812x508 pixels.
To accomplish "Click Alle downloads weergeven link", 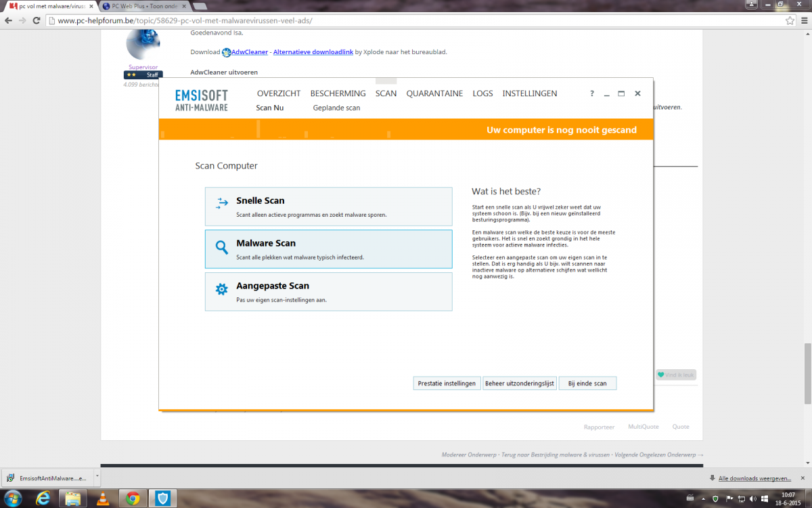I will 754,478.
